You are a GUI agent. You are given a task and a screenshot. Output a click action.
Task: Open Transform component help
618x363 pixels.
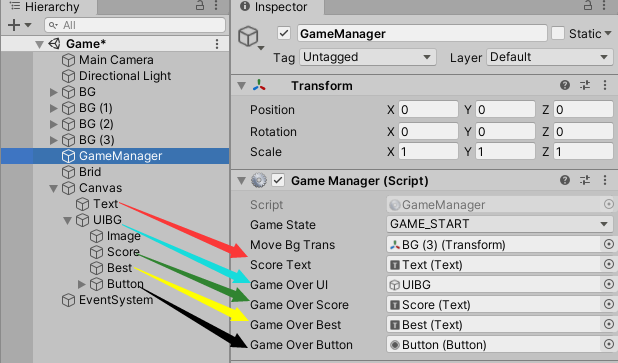[565, 85]
